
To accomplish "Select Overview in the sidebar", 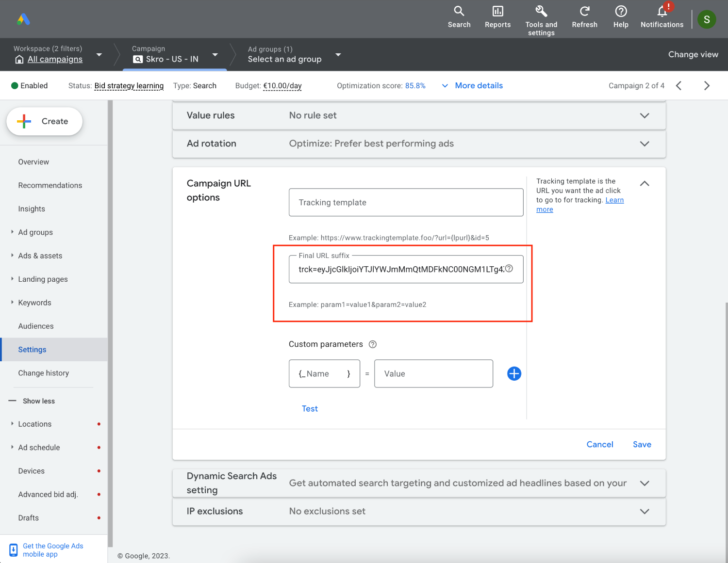I will click(x=33, y=162).
